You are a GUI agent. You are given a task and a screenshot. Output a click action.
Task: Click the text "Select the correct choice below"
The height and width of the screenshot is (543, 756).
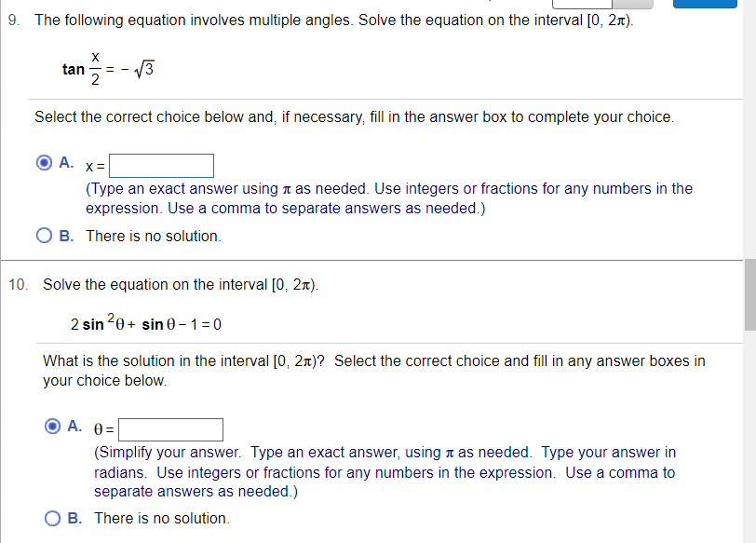tap(121, 116)
